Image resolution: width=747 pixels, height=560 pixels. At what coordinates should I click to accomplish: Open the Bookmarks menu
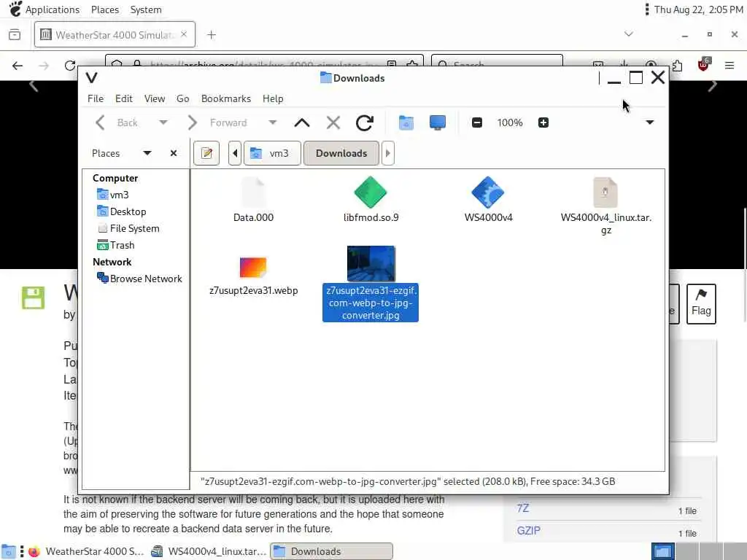(x=226, y=98)
